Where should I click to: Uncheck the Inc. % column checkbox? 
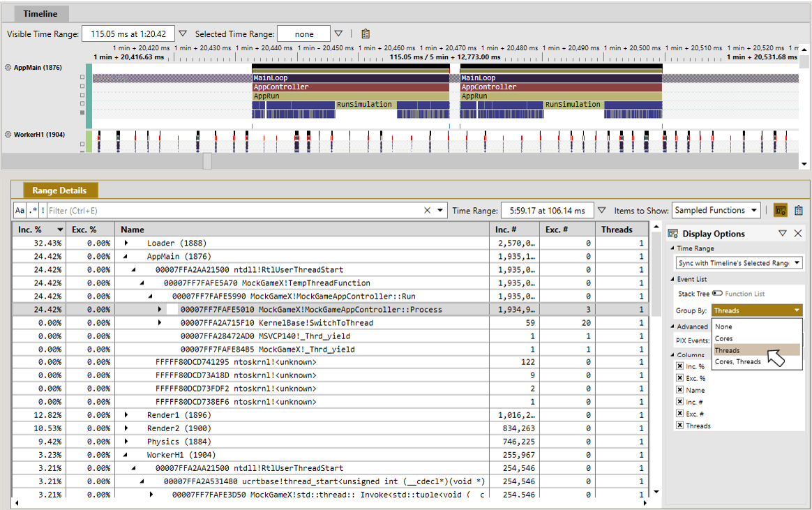680,366
